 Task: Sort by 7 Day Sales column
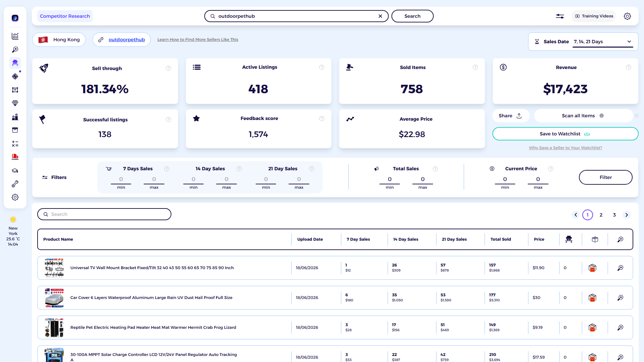click(x=358, y=239)
